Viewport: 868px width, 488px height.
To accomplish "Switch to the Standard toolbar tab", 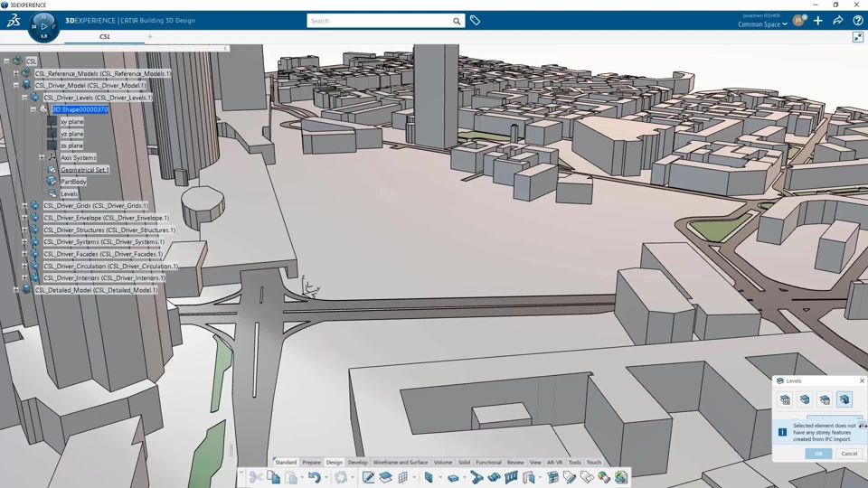I will click(286, 462).
